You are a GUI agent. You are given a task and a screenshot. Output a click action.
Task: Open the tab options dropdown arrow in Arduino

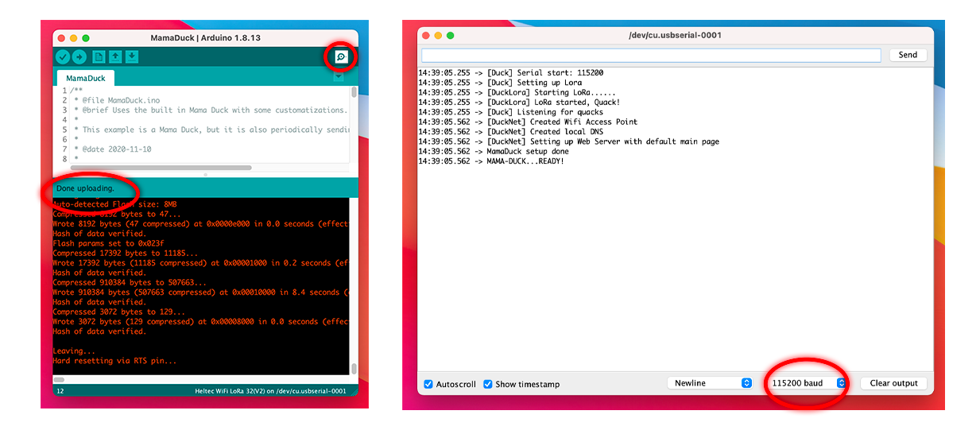339,77
